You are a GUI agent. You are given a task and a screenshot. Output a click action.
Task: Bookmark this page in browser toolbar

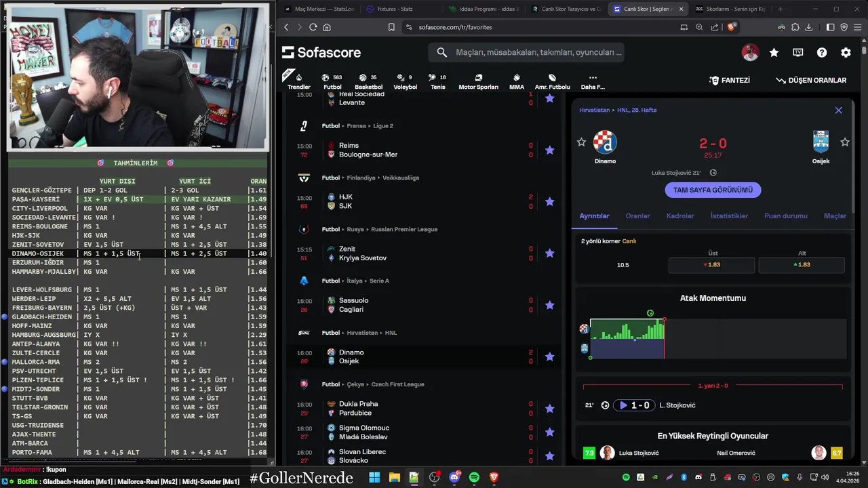(x=391, y=27)
